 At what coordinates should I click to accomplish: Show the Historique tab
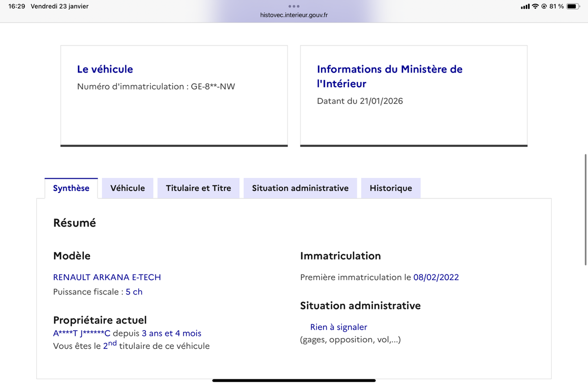point(391,188)
